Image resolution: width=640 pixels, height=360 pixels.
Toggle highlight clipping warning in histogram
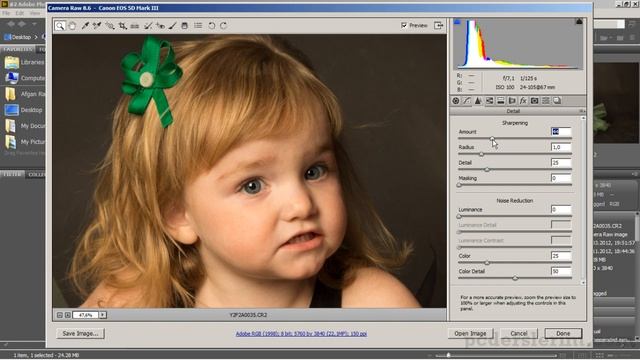click(x=579, y=21)
